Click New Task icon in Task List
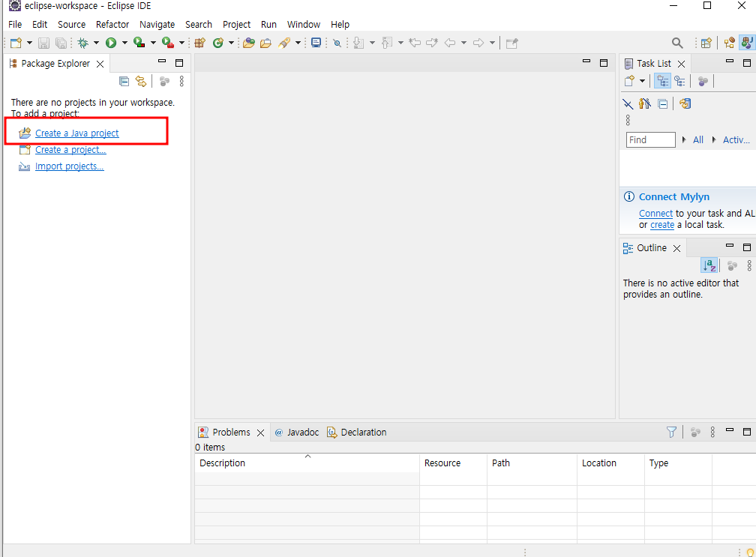Screen dimensions: 756x557 (629, 81)
